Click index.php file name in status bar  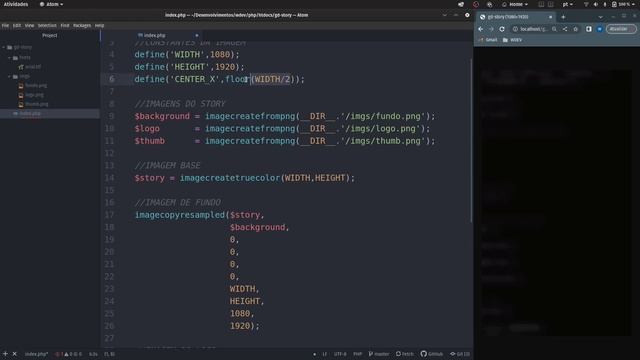pos(36,354)
